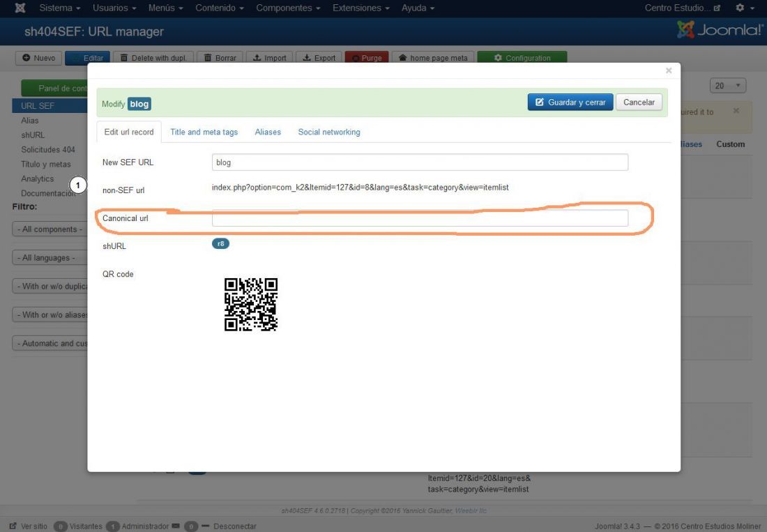This screenshot has width=767, height=532.
Task: Select Titulo y metas in the sidebar
Action: pos(46,165)
